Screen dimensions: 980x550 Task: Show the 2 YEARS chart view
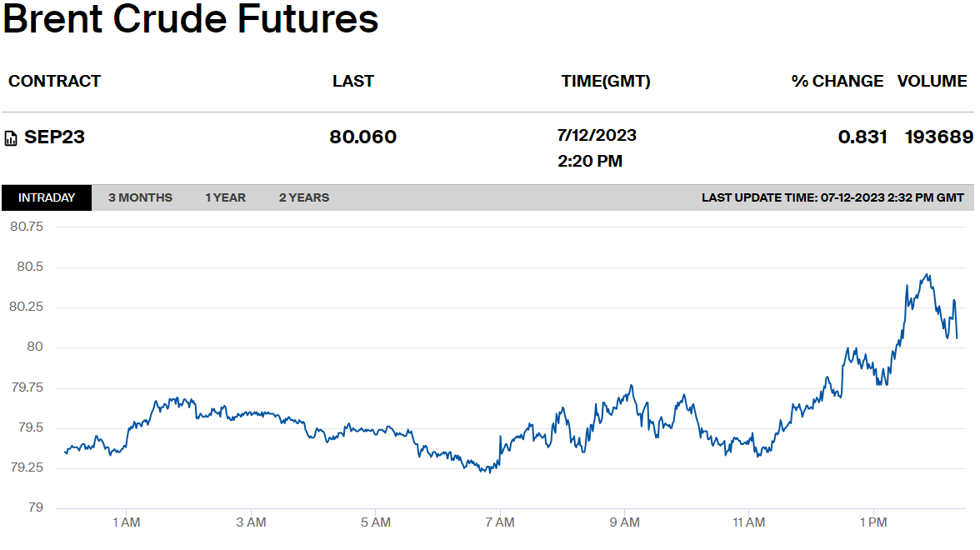[303, 197]
